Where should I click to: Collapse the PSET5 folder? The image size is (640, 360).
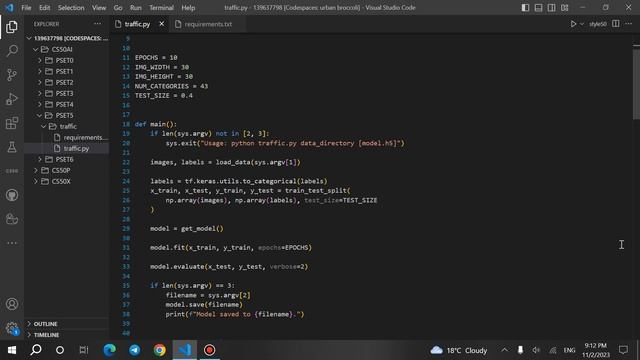tap(67, 115)
